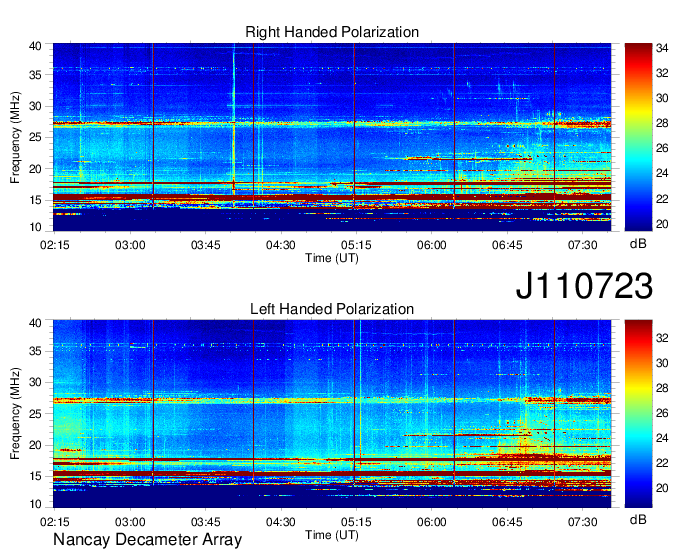Viewport: 680px width, 552px height.
Task: Click the 10 MHz tick of Left Handed plot
Action: [x=35, y=504]
